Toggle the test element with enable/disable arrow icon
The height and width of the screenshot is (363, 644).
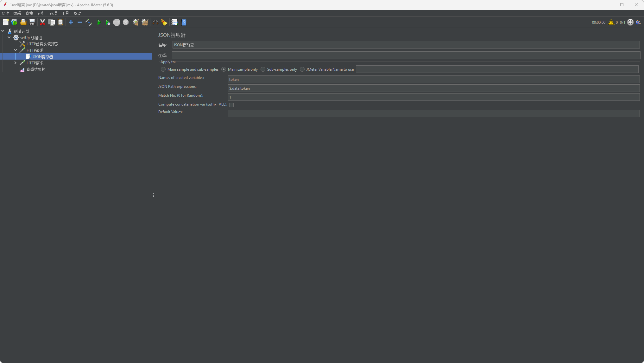pyautogui.click(x=89, y=22)
